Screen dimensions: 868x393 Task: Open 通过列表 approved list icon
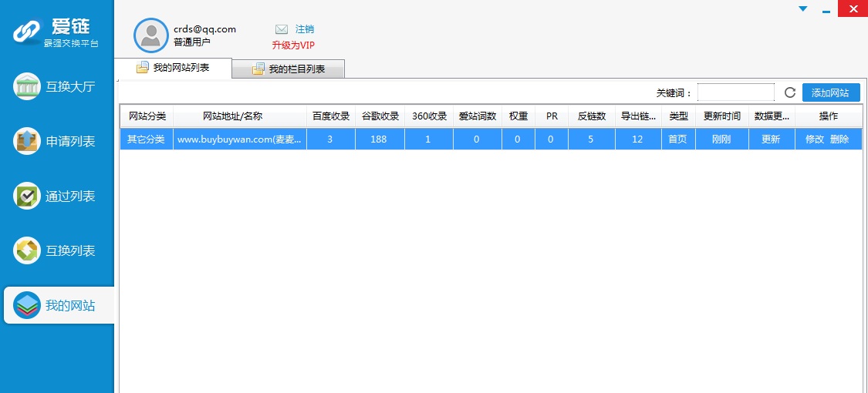click(x=28, y=196)
